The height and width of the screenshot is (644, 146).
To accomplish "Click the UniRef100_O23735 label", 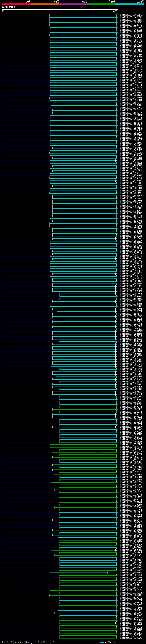I will 131,25.
